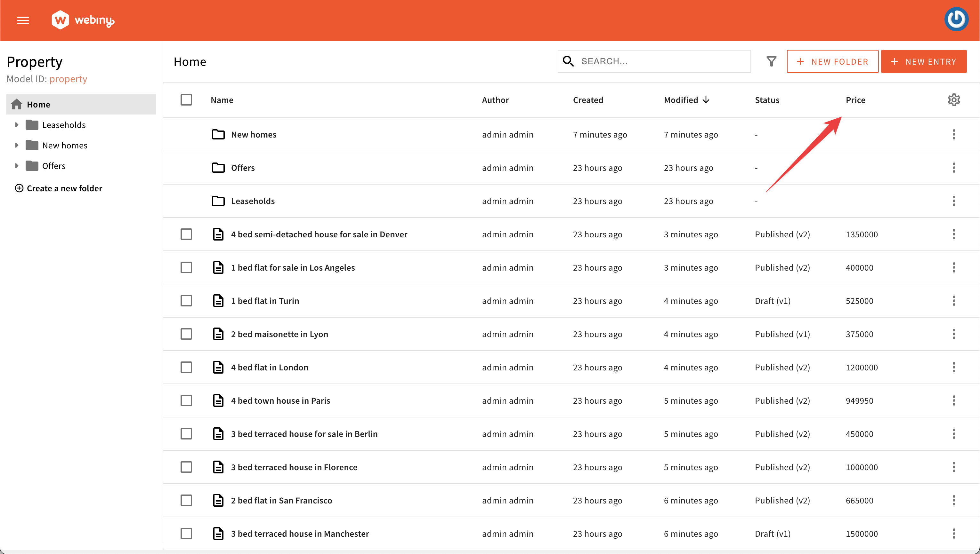This screenshot has width=980, height=554.
Task: Click the power/profile icon top right
Action: pos(958,20)
